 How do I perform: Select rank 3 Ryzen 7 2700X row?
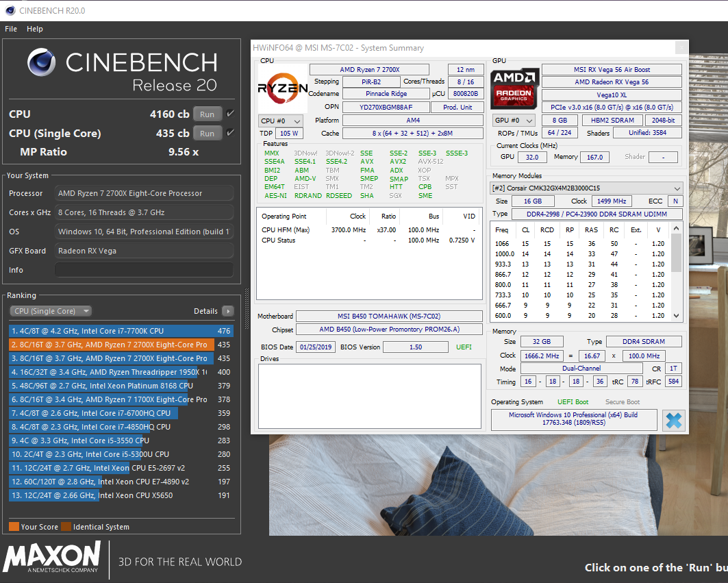click(121, 358)
